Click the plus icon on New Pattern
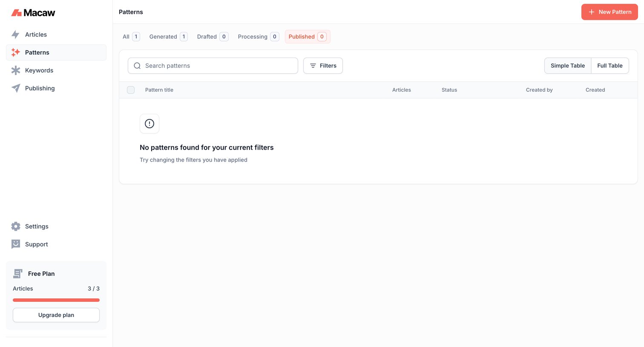 (592, 12)
